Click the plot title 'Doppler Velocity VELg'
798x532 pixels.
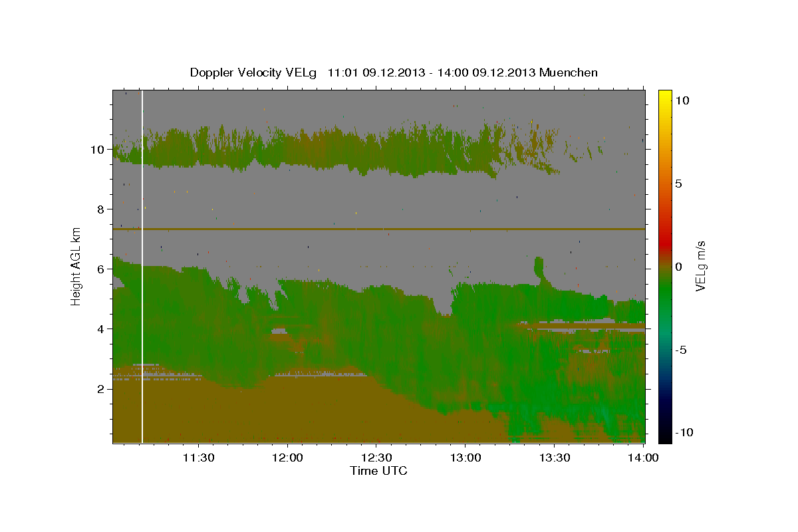click(x=255, y=72)
